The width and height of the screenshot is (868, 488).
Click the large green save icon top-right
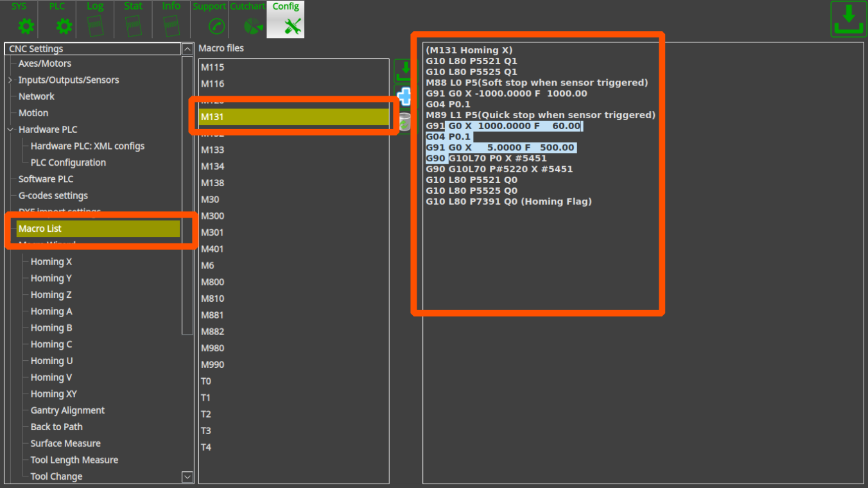pyautogui.click(x=848, y=19)
